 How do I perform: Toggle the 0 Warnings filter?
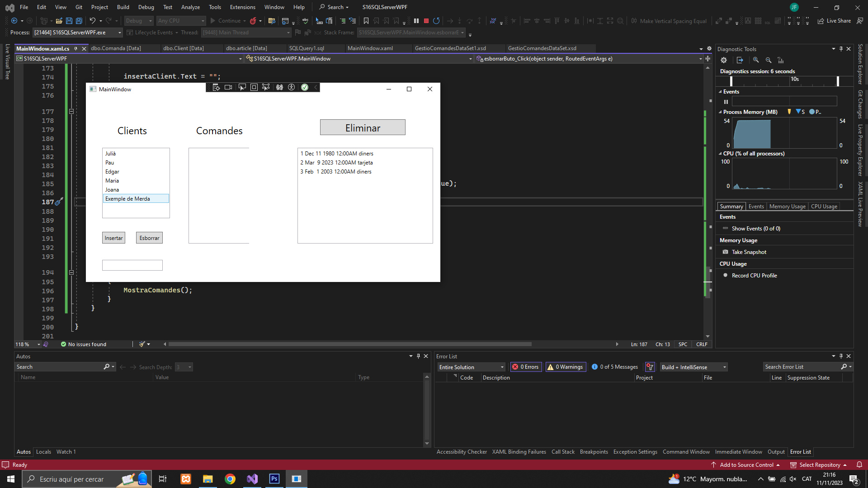(566, 367)
